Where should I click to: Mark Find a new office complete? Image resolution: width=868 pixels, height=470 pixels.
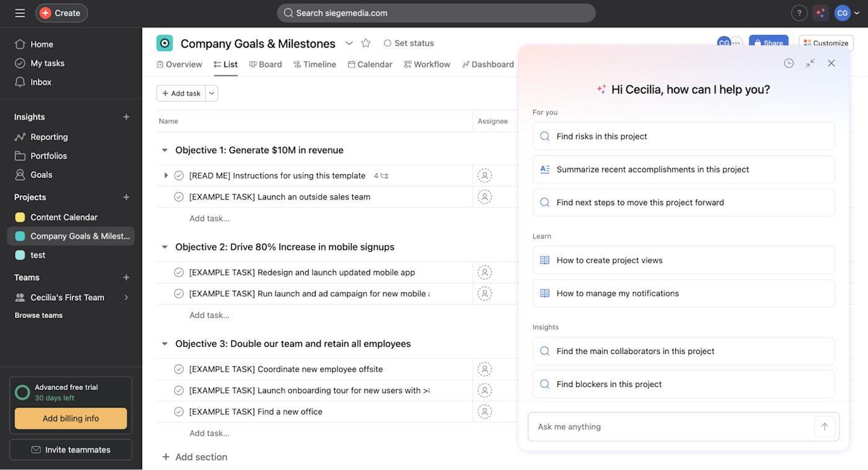tap(179, 412)
